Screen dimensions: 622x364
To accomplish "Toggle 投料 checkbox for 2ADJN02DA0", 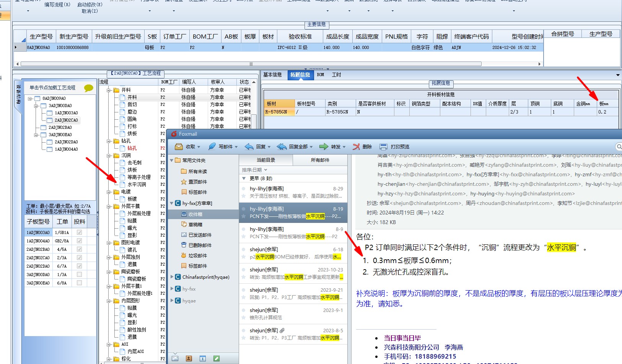I will 79,266.
